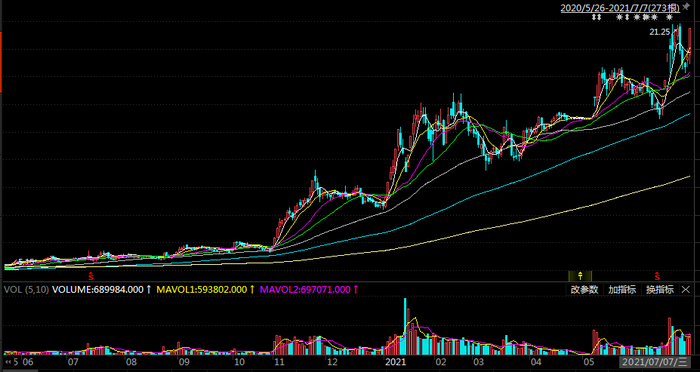Screen dimensions: 700x372
Task: Click the MAVOL1 yellow value label
Action: tap(202, 289)
